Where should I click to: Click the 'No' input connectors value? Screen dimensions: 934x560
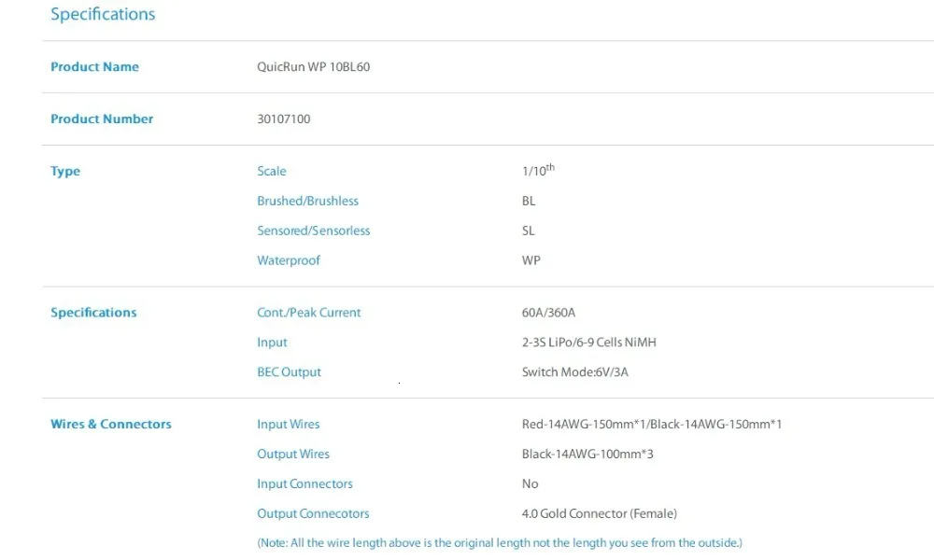[x=530, y=483]
